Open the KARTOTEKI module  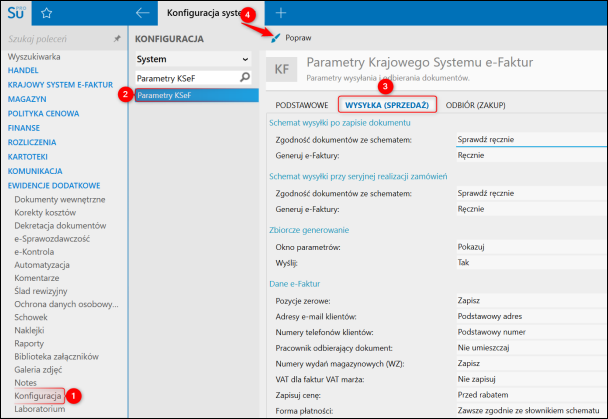coord(28,157)
